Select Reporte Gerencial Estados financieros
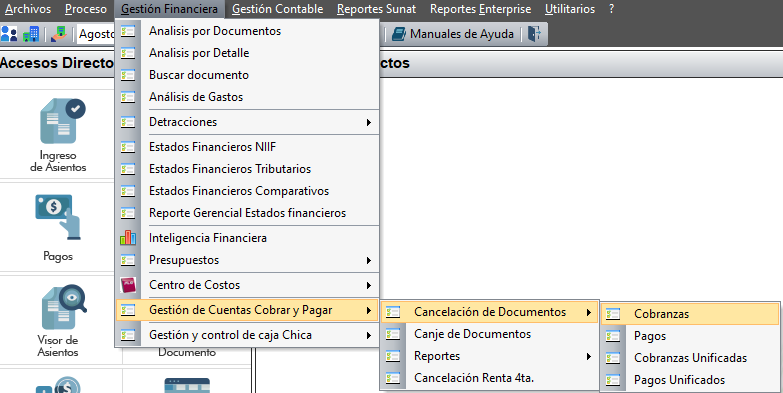Image resolution: width=783 pixels, height=393 pixels. tap(247, 213)
